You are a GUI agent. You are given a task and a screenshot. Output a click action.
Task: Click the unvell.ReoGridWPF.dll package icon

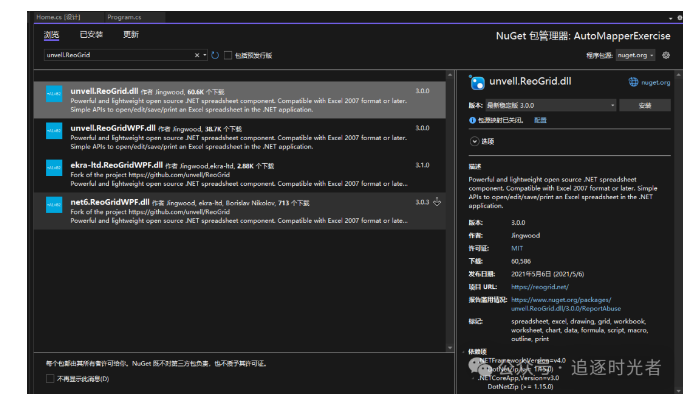point(54,131)
